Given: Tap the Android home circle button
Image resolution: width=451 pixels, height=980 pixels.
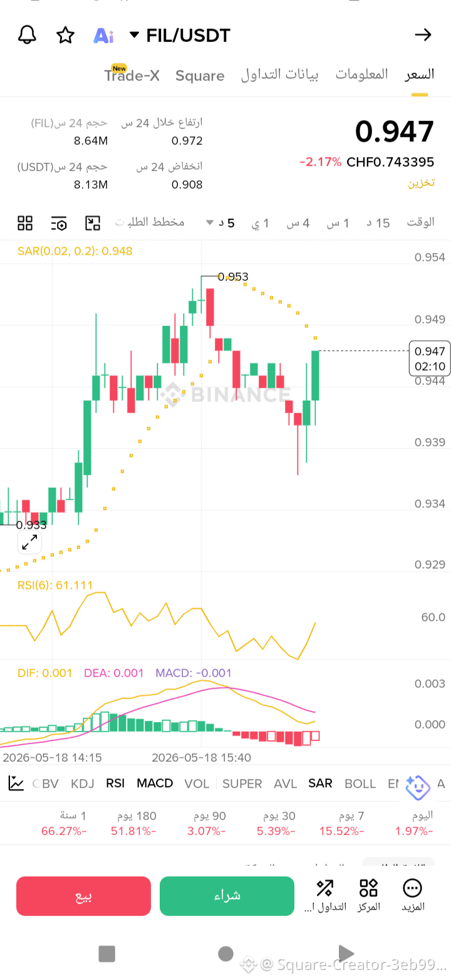Looking at the screenshot, I should 225,954.
